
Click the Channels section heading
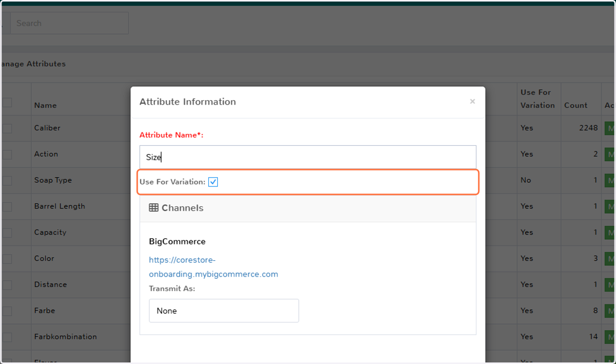(182, 208)
